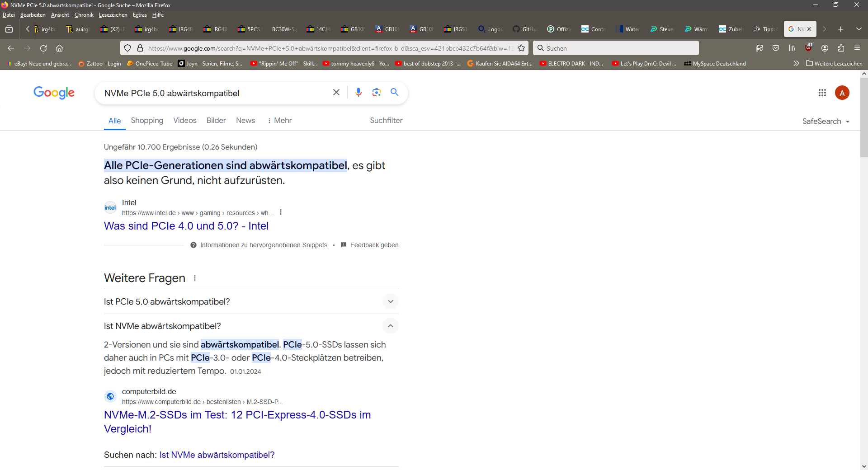Search by image using the Google Lens icon
The width and height of the screenshot is (868, 470).
tap(377, 92)
